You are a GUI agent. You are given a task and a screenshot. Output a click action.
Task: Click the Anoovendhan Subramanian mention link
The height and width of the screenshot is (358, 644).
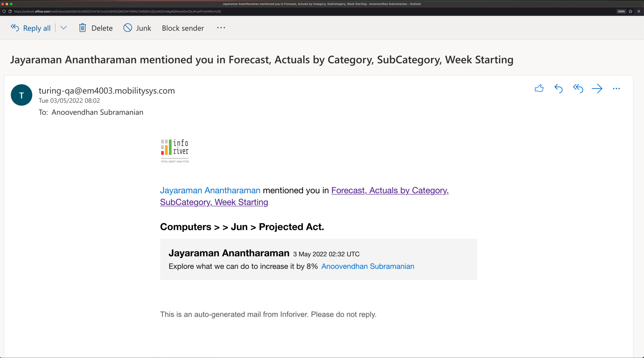click(367, 266)
